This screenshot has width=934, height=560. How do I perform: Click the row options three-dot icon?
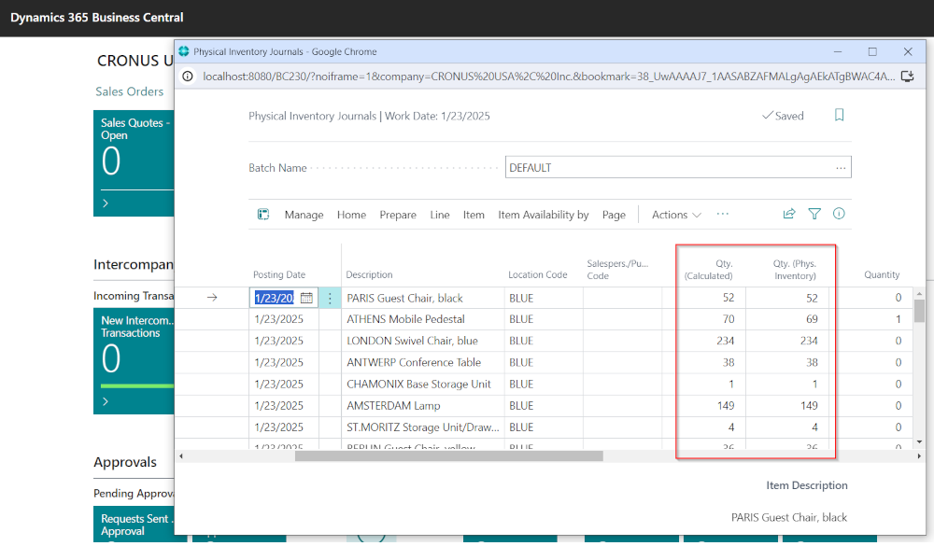[330, 298]
